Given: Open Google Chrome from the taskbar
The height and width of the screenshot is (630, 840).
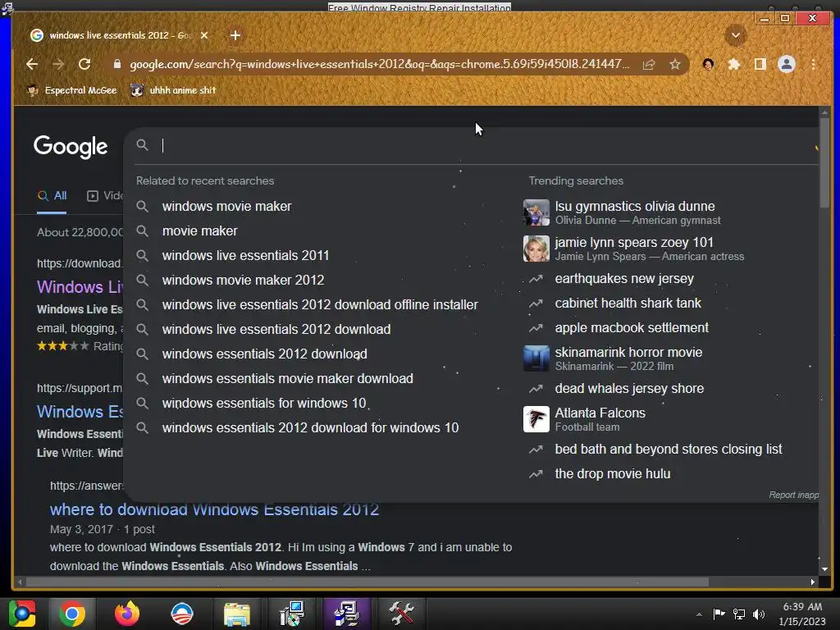Looking at the screenshot, I should [x=72, y=614].
